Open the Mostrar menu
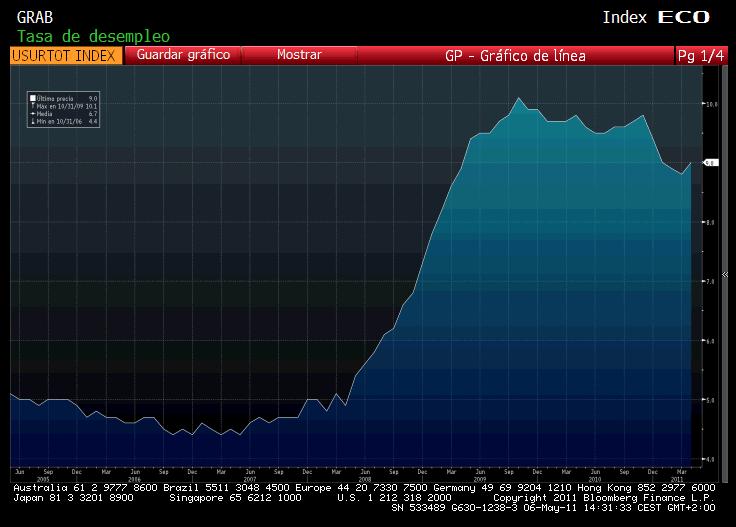 point(299,55)
